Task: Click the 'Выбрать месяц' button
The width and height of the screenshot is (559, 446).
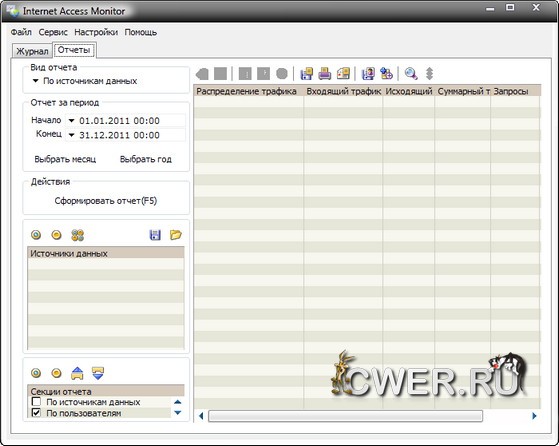Action: (65, 159)
